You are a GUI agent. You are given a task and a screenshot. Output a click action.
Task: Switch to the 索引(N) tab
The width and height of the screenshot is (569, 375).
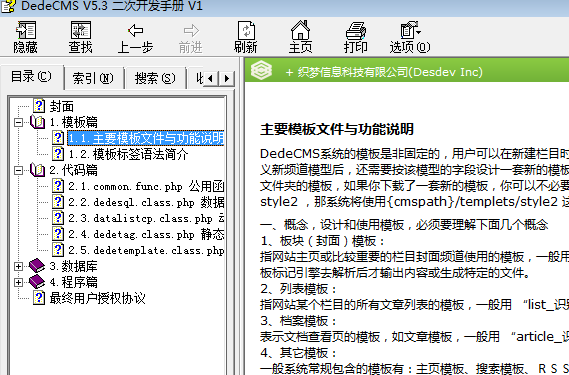(93, 78)
